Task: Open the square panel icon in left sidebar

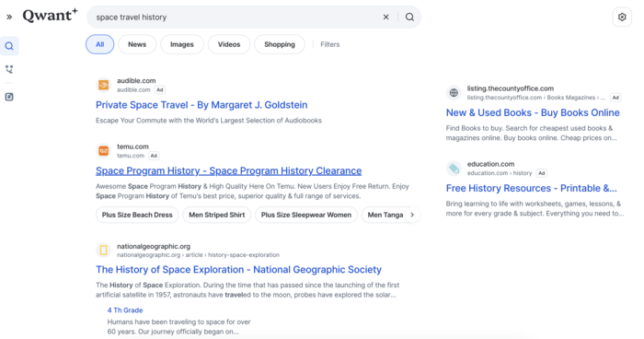Action: (x=9, y=97)
